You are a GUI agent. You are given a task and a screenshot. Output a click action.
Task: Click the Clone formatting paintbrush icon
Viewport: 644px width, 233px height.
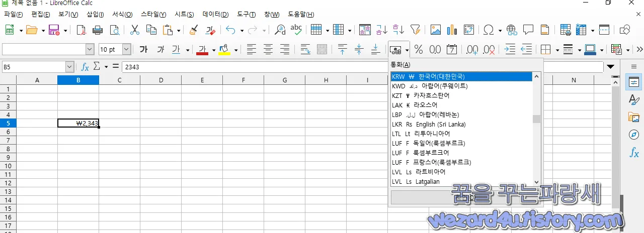(194, 30)
